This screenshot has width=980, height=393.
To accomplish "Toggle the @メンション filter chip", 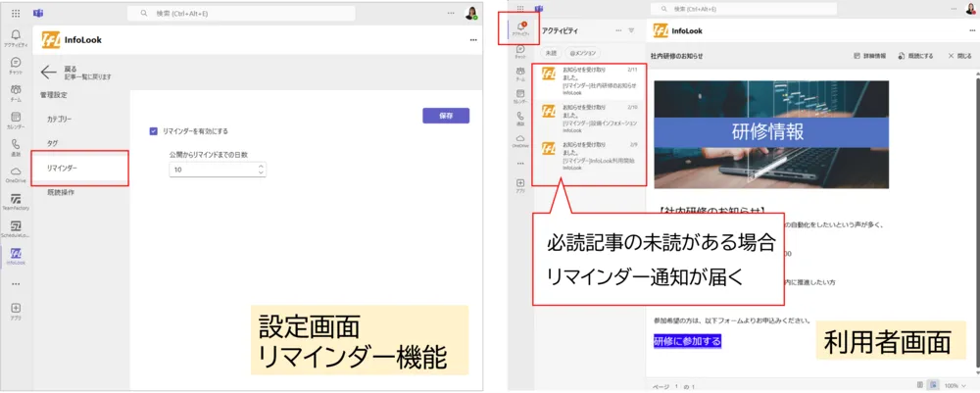I will [582, 52].
